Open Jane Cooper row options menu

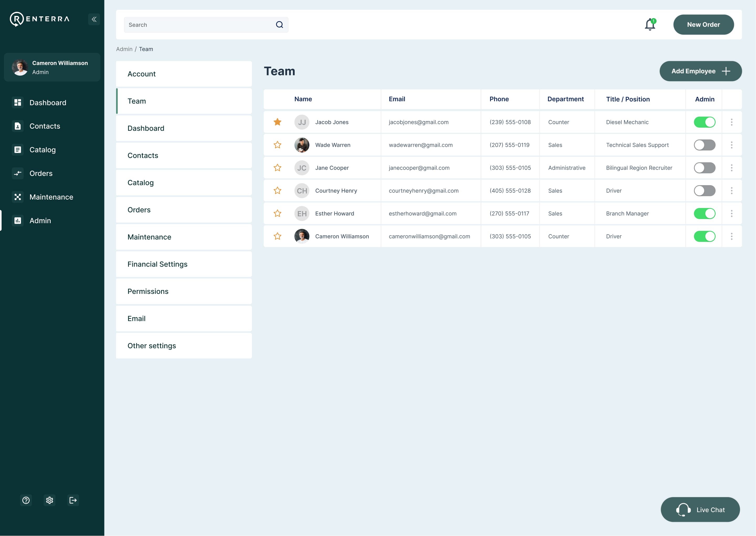click(731, 168)
